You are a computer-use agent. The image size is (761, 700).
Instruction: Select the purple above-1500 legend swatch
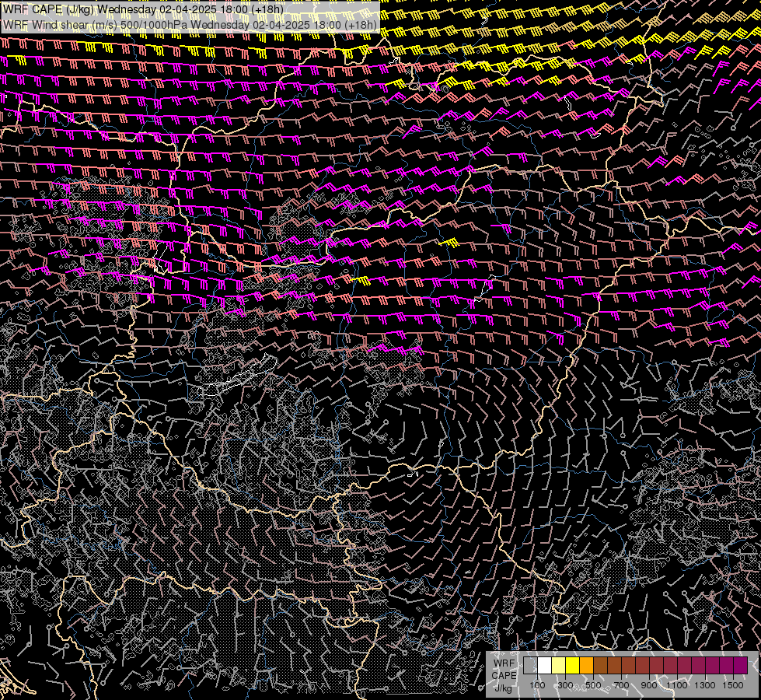[x=741, y=665]
